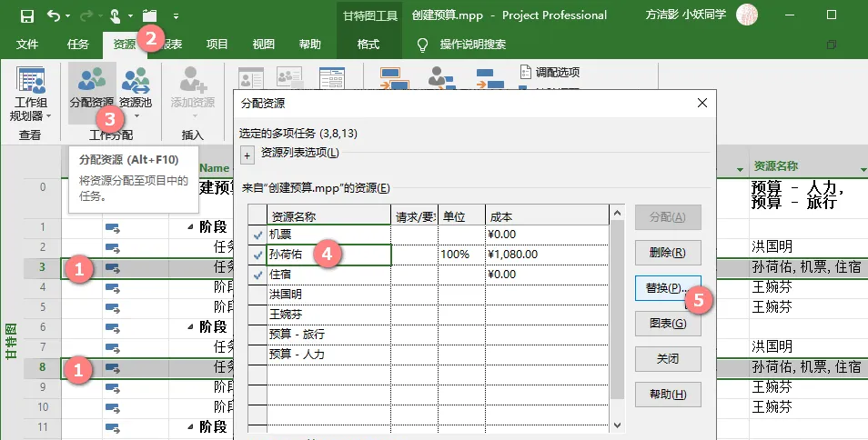The width and height of the screenshot is (868, 440).
Task: Click task mode icon in row 9
Action: pyautogui.click(x=113, y=387)
